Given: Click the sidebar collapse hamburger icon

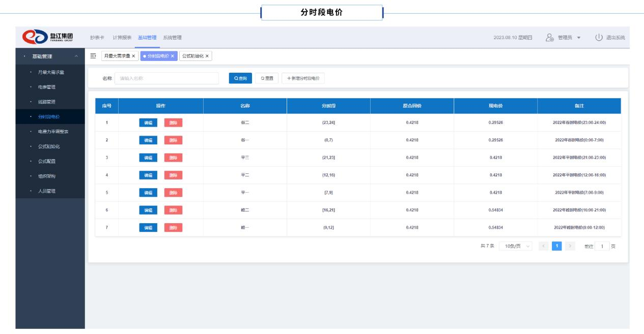Looking at the screenshot, I should tap(93, 56).
